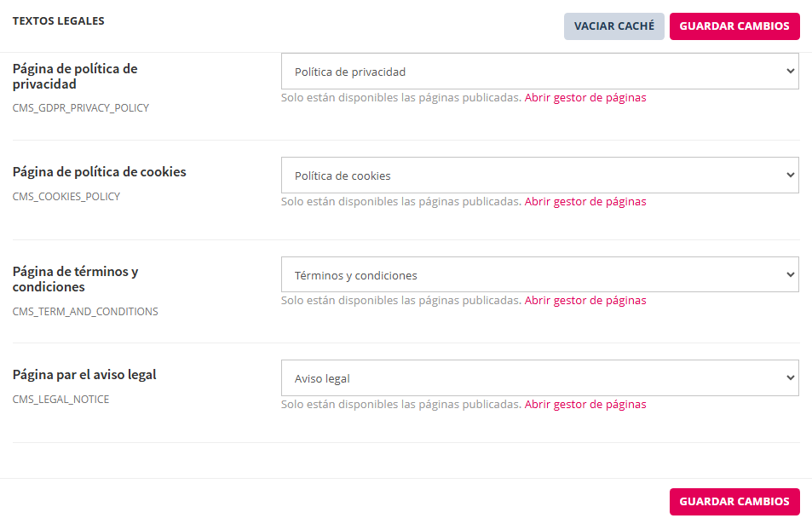Screen dimensions: 812x524
Task: Click Abrir gestor de páginas under terms dropdown
Action: (x=585, y=301)
